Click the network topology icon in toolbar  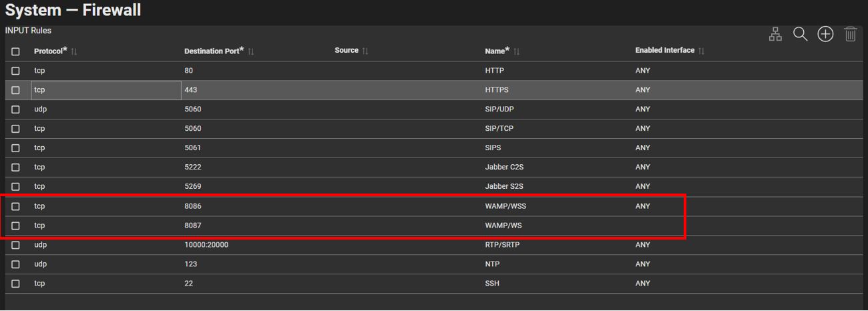[775, 35]
